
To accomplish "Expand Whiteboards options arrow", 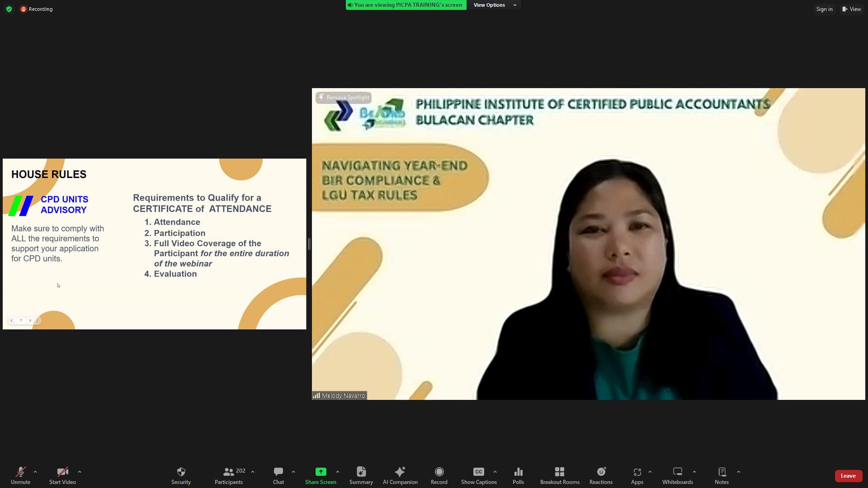I will click(x=694, y=472).
